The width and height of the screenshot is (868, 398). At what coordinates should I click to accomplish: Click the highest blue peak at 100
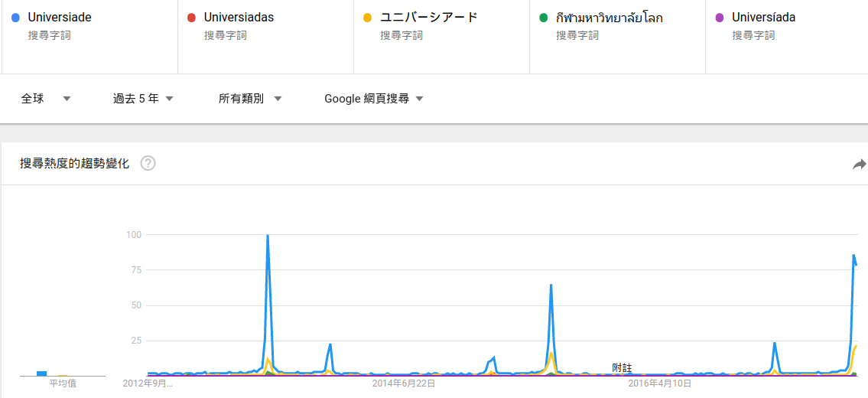tap(268, 236)
